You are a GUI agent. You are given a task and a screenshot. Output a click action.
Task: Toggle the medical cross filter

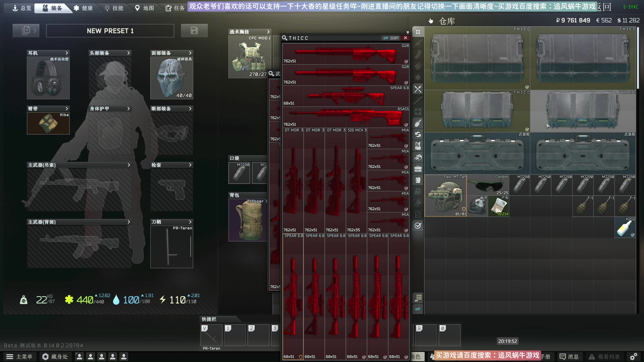click(418, 112)
